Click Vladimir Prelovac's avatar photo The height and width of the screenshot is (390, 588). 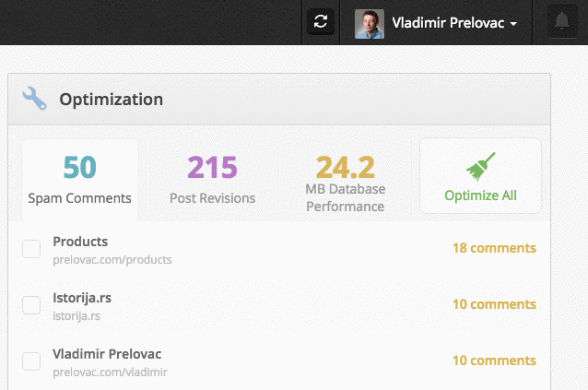(370, 23)
